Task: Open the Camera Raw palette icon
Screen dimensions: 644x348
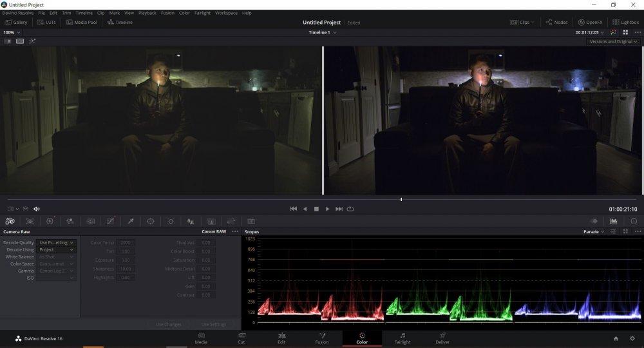Action: 10,221
